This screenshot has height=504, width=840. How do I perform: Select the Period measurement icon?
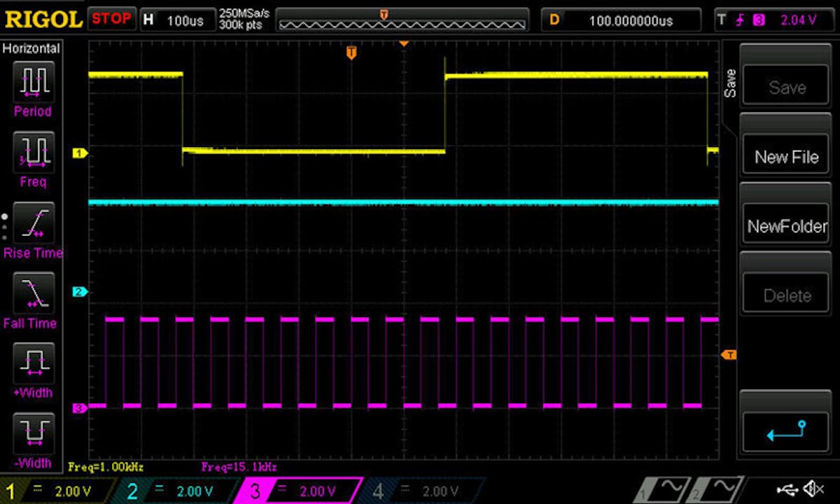click(x=33, y=82)
